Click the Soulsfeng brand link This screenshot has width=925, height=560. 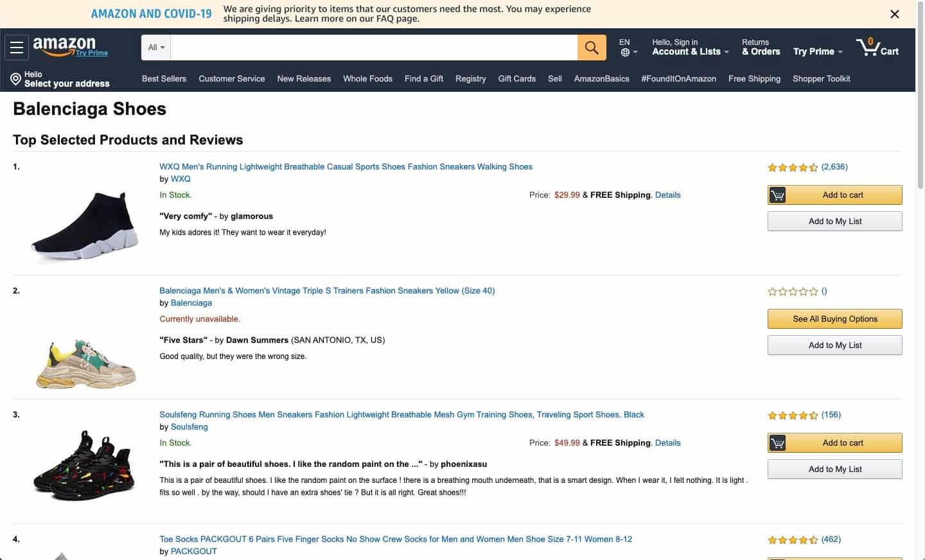[x=189, y=426]
